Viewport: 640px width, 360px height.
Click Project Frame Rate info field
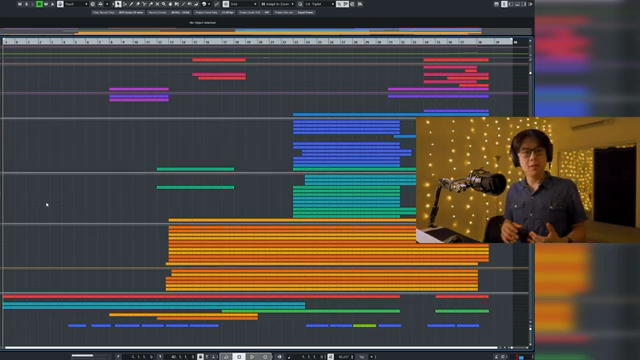point(214,12)
